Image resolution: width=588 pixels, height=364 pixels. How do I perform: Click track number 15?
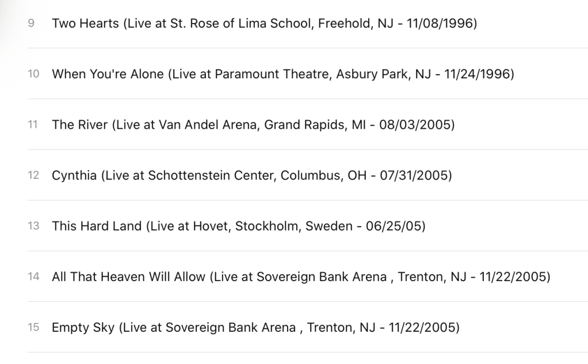(x=33, y=327)
